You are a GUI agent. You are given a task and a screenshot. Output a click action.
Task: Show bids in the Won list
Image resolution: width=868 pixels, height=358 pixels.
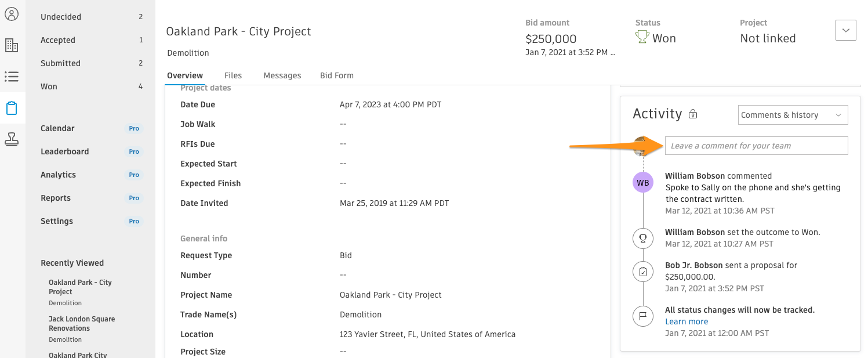point(49,86)
